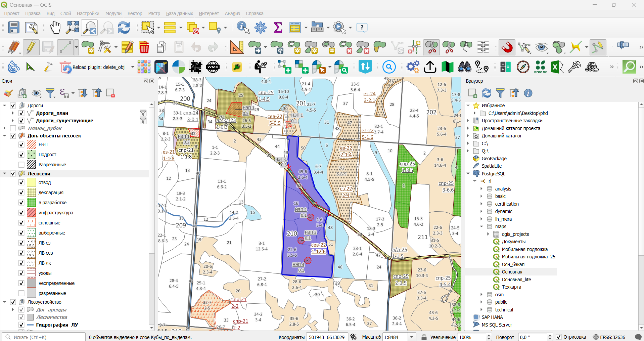644x341 pixels.
Task: Toggle editing with the yellow pencil
Action: [31, 47]
